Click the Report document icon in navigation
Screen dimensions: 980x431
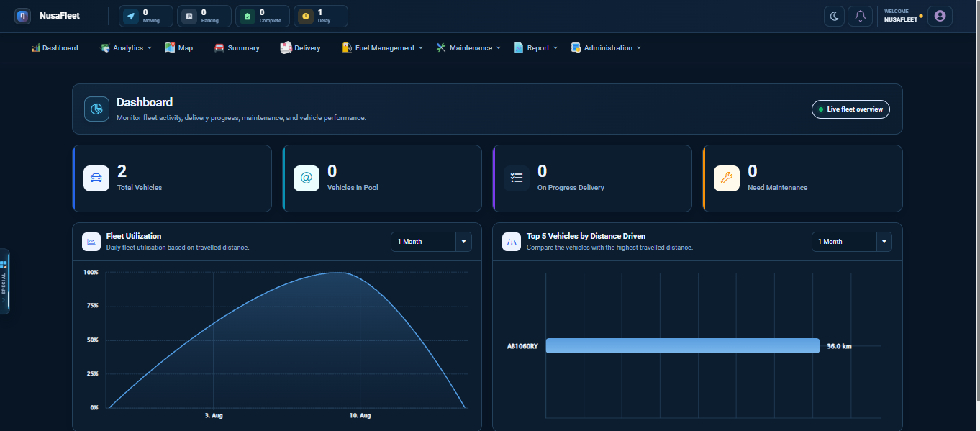(x=519, y=47)
